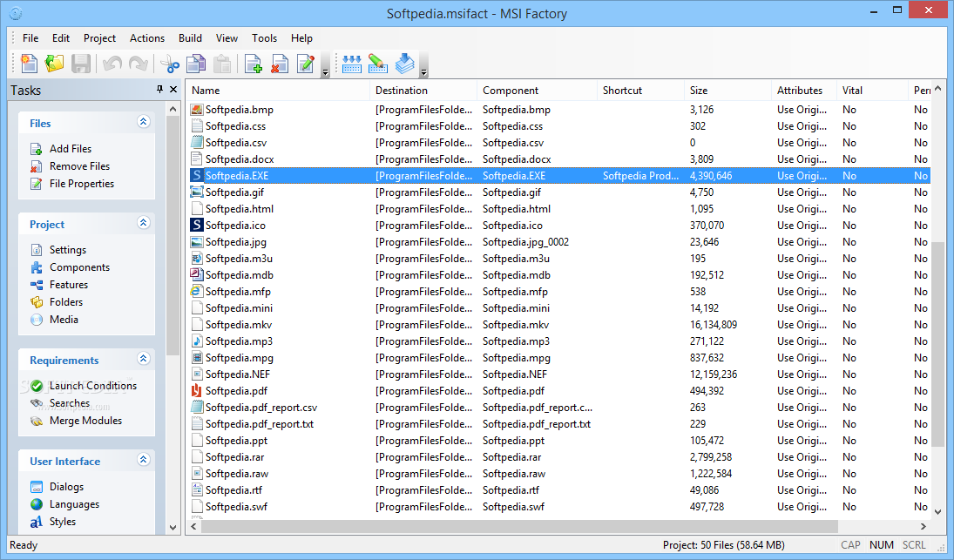Open first toolbar overflow options arrow
Viewport: 954px width, 560px height.
326,64
